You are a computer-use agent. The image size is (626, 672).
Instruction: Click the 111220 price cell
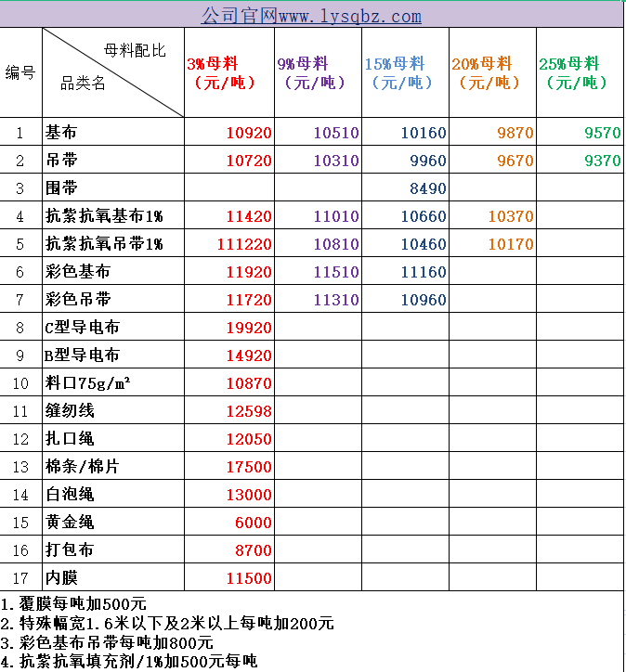(229, 243)
